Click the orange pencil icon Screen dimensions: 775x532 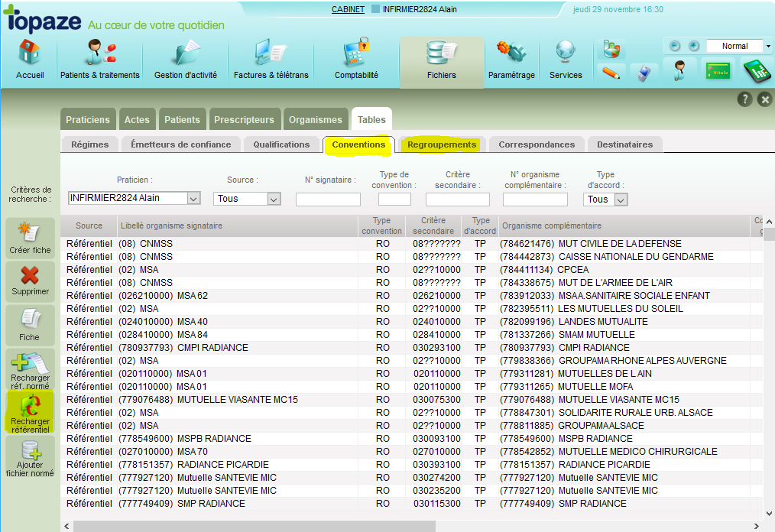coord(611,73)
